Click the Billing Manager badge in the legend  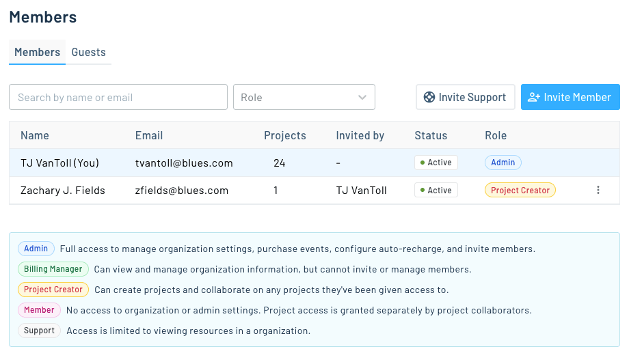53,269
